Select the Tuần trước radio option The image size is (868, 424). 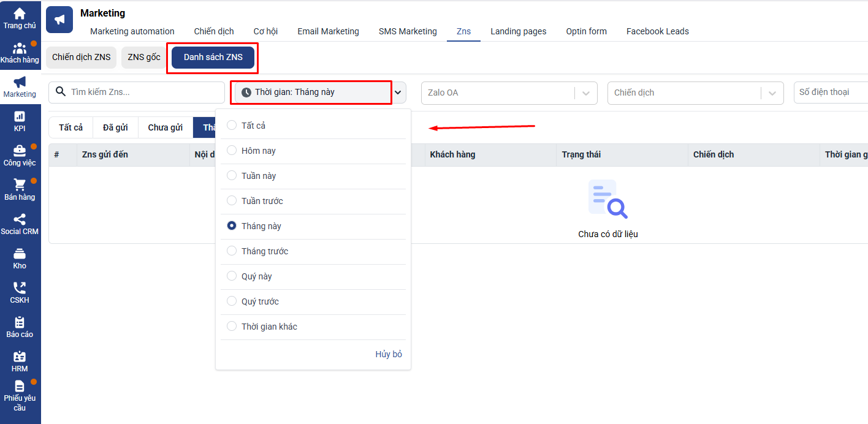point(232,201)
